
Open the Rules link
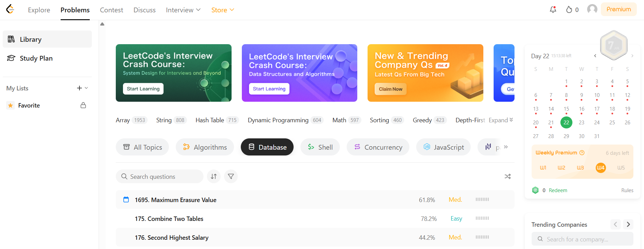(x=627, y=190)
